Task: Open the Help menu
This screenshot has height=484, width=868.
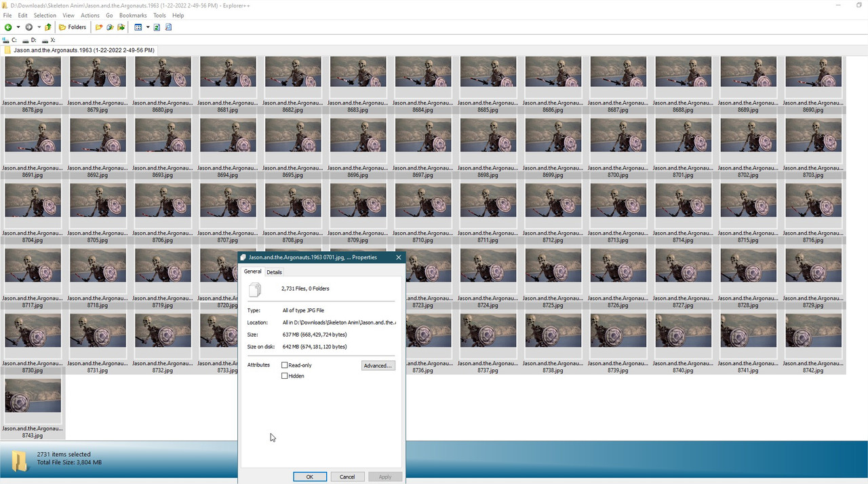Action: point(178,15)
